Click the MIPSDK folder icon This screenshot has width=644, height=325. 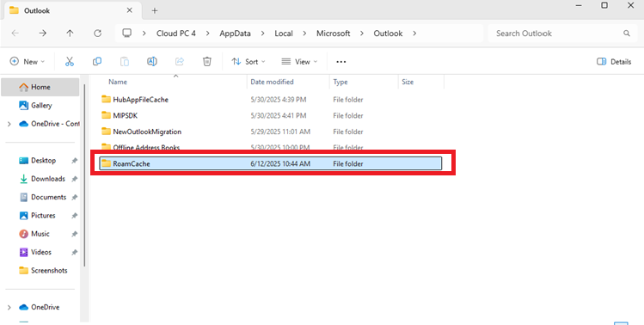pos(107,115)
